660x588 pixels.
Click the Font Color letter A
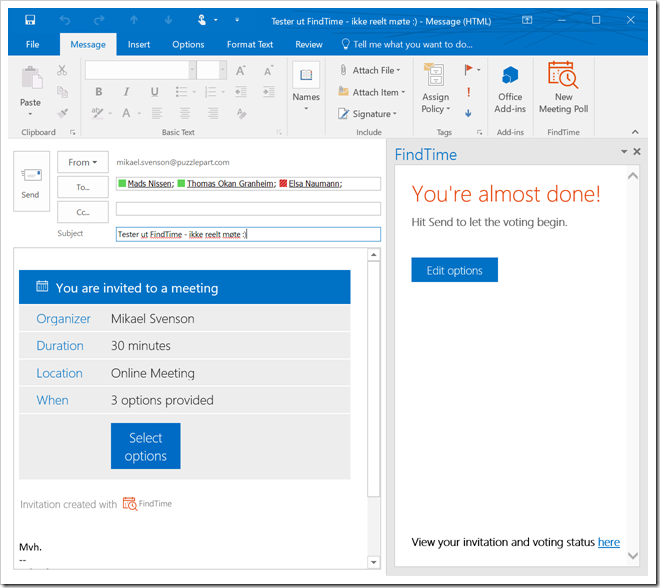point(126,112)
